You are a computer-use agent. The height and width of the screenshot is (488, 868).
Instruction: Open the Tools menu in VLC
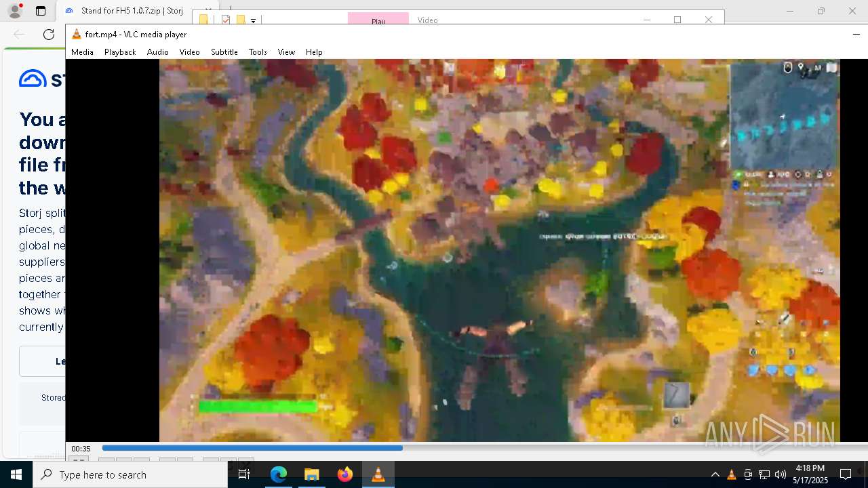[258, 52]
